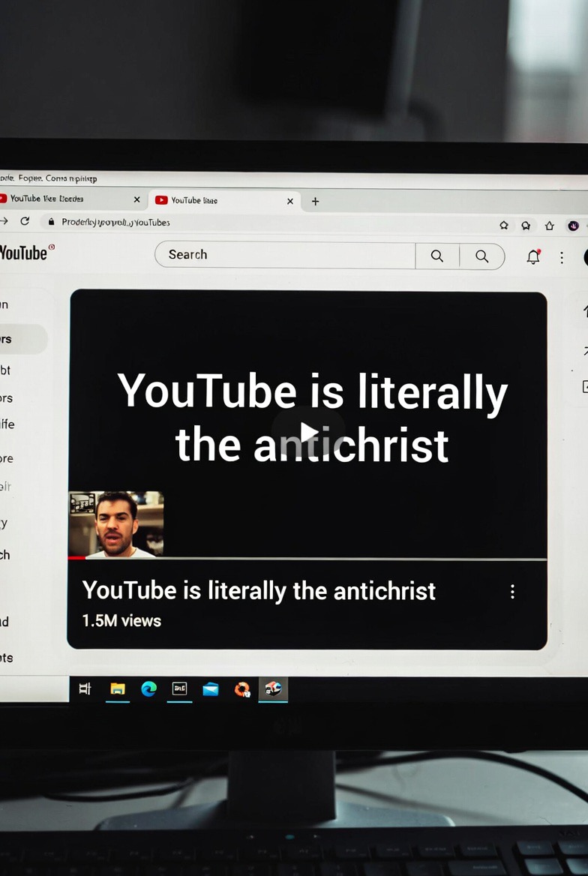Click the title 'YouTube is literally the antichrist' below the player
588x876 pixels.
pyautogui.click(x=259, y=590)
